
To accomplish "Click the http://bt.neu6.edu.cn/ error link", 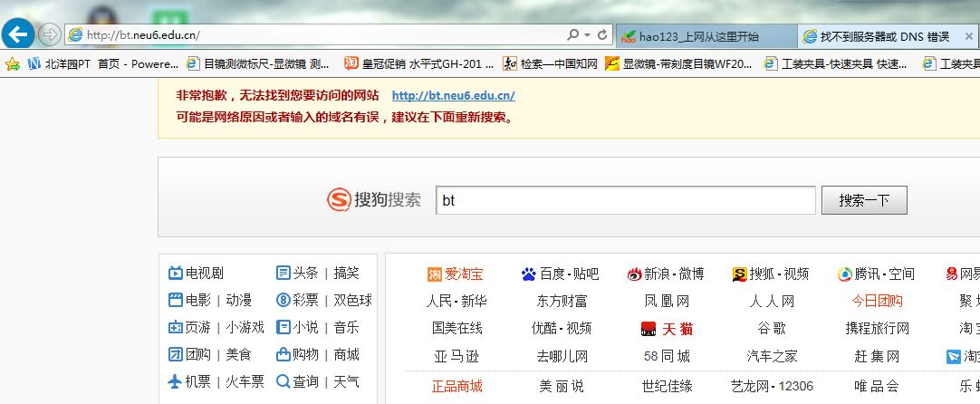I will pos(453,96).
